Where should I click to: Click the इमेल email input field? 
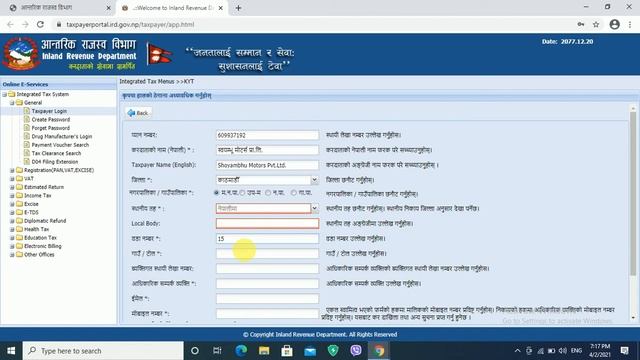tap(267, 299)
